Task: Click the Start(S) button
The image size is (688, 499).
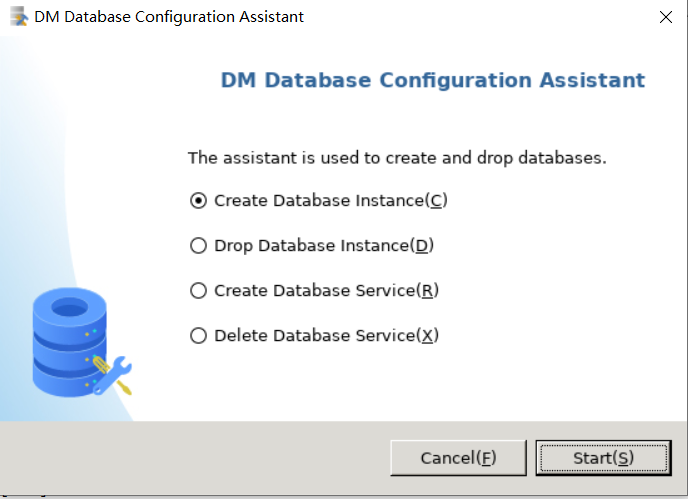Action: click(x=603, y=458)
